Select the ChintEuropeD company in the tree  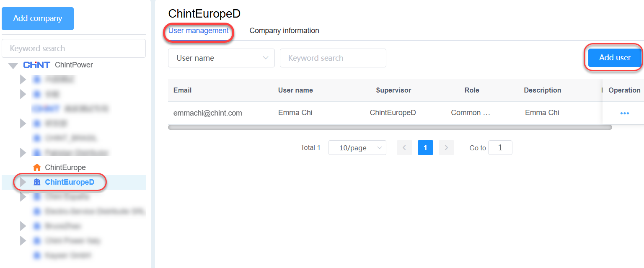[x=70, y=182]
